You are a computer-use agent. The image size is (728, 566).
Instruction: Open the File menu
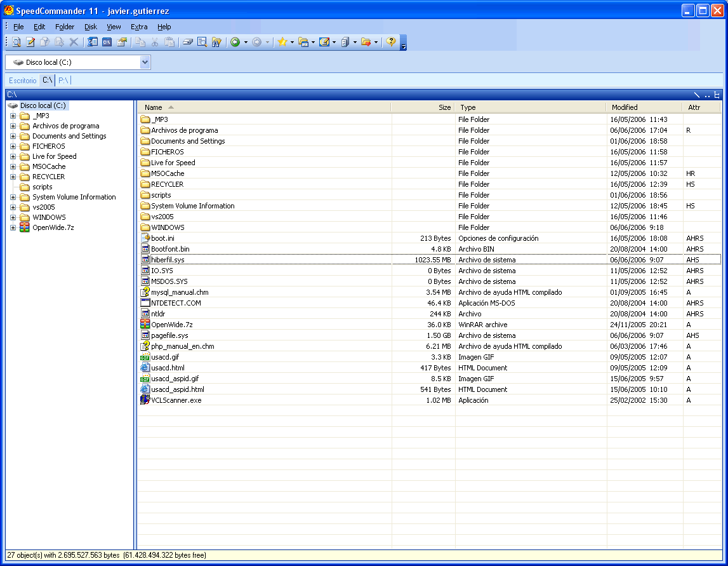pyautogui.click(x=18, y=27)
